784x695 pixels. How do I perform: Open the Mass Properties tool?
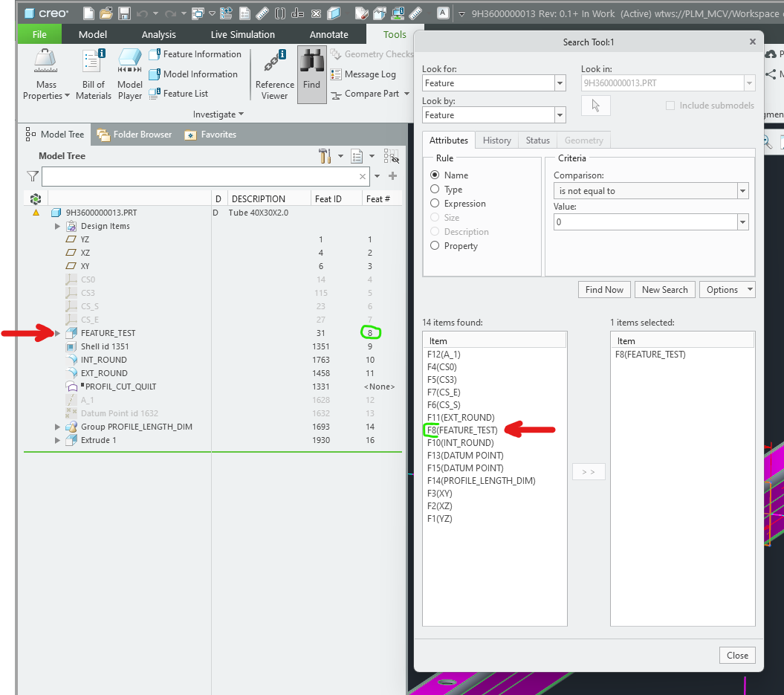pos(46,71)
